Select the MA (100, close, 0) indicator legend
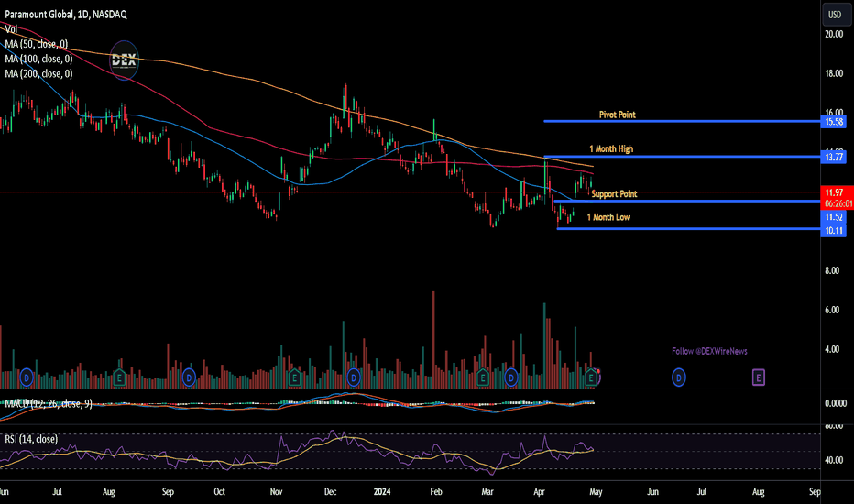The width and height of the screenshot is (854, 504). pyautogui.click(x=38, y=59)
